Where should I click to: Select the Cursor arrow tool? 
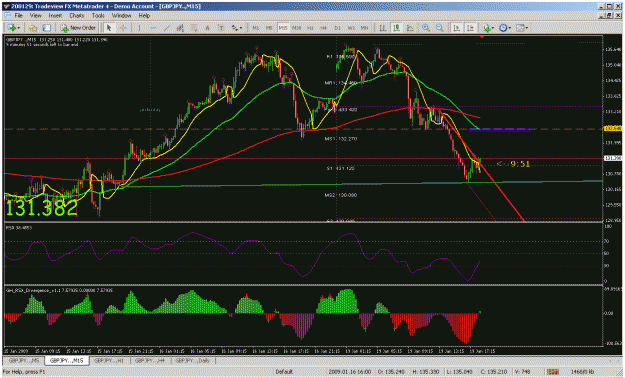point(109,28)
